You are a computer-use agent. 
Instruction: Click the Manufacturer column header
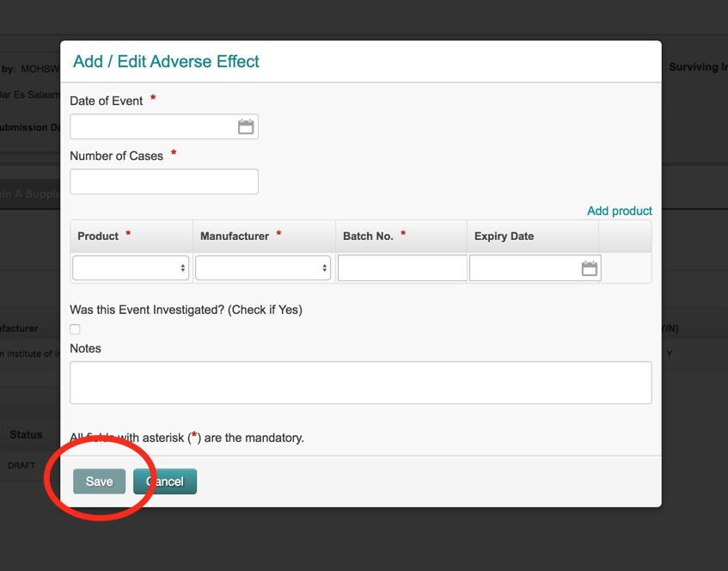[264, 236]
